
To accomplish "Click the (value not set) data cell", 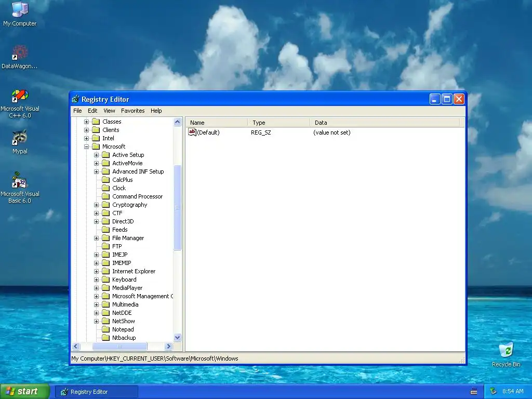I will click(x=332, y=132).
